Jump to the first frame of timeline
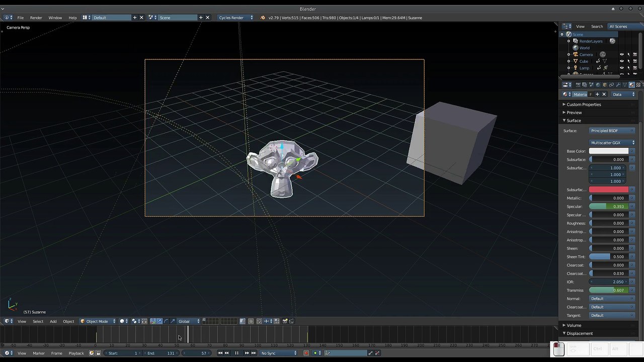The height and width of the screenshot is (362, 644). (x=220, y=353)
